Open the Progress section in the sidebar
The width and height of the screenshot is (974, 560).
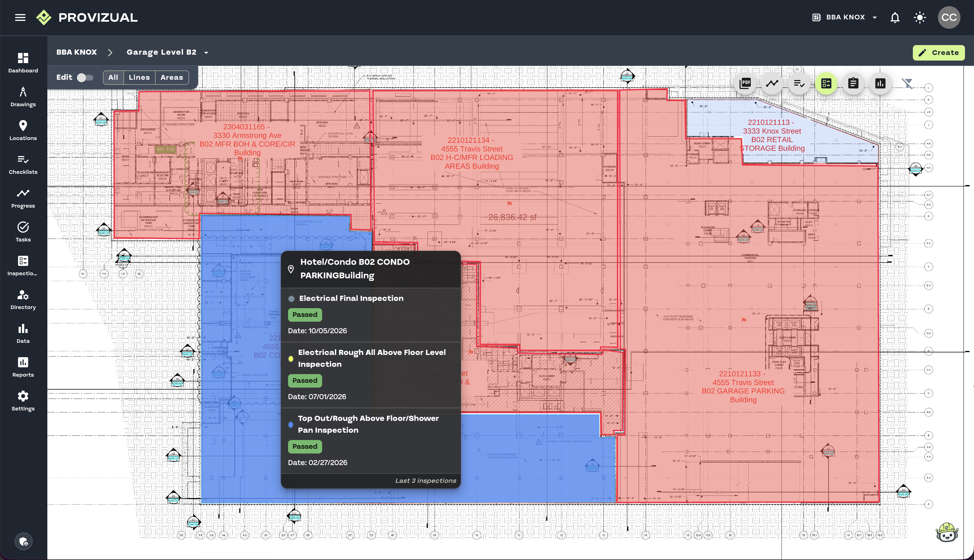[23, 198]
